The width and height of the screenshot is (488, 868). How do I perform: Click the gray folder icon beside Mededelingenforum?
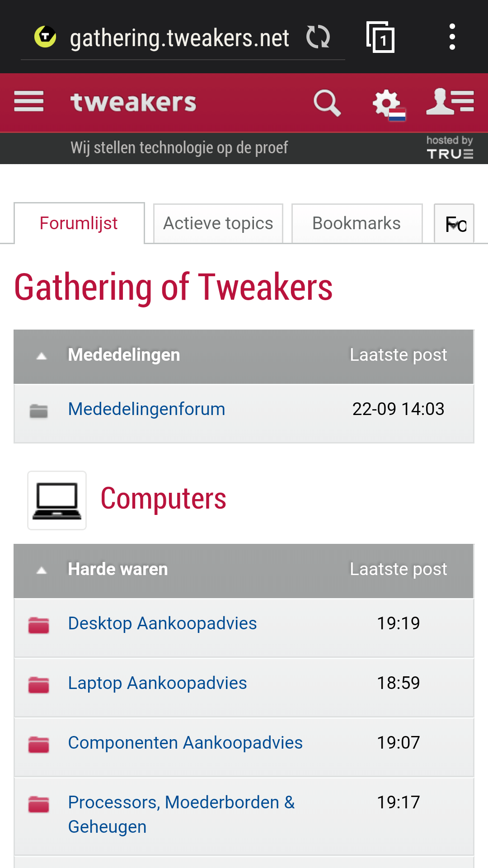pyautogui.click(x=39, y=409)
